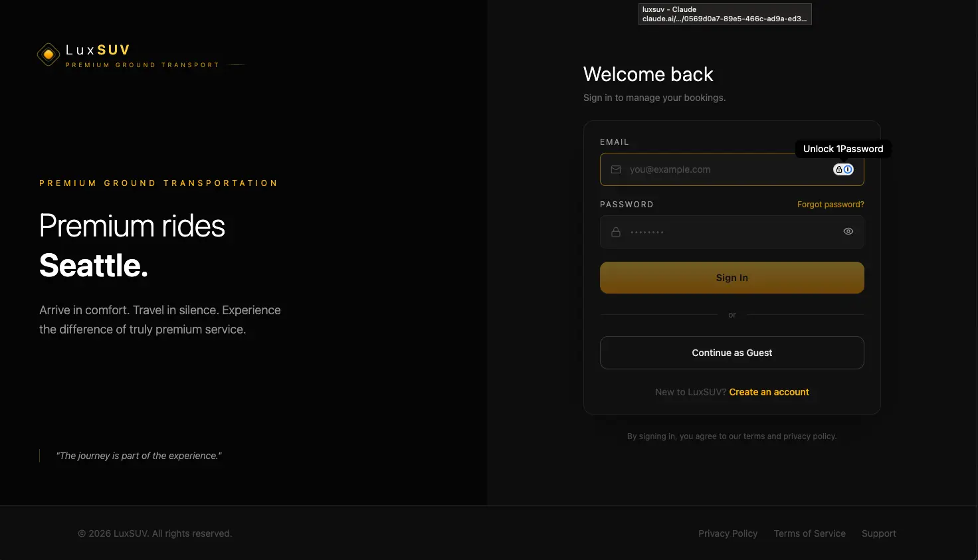
Task: Click the Unlock 1Password tooltip
Action: click(843, 149)
